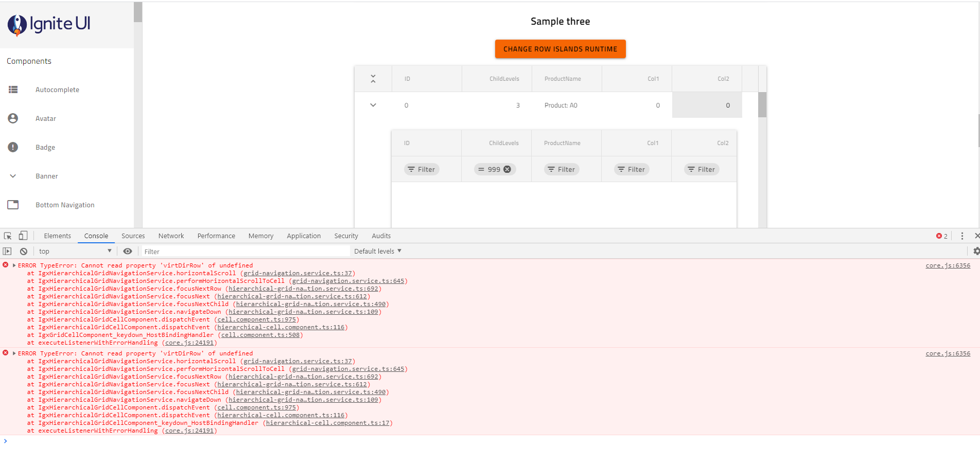Open the DevTools three-dot customize menu
The image size is (980, 465).
coord(962,235)
